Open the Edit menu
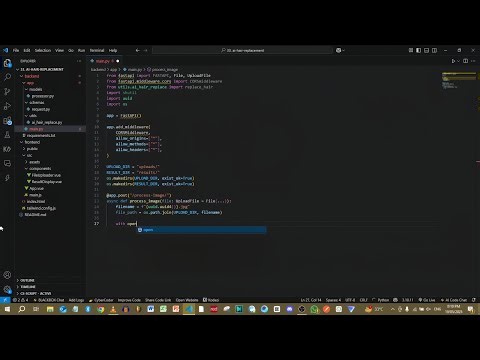480x360 pixels. 27,50
